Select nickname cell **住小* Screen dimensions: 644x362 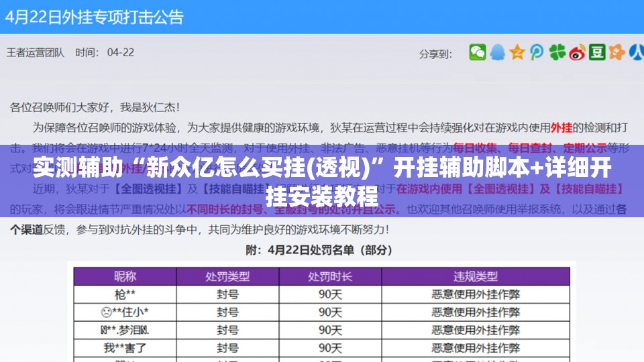pos(125,312)
